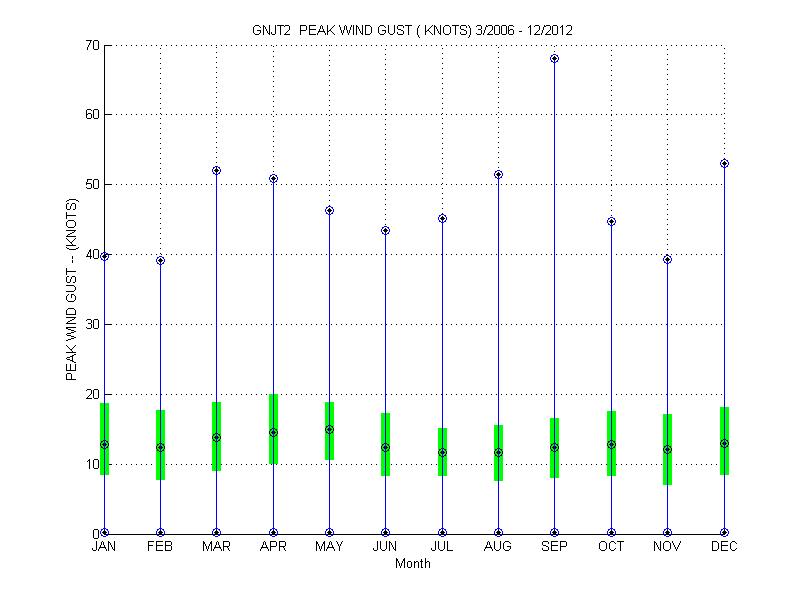Click the MAY minimum marker at zero
800x600 pixels.
point(330,533)
